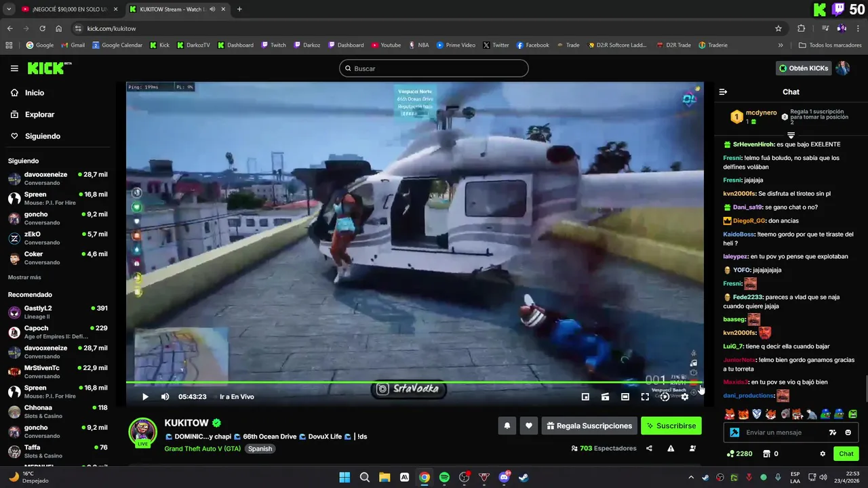
Task: Open the kicks shop icon showing 0
Action: point(770,453)
